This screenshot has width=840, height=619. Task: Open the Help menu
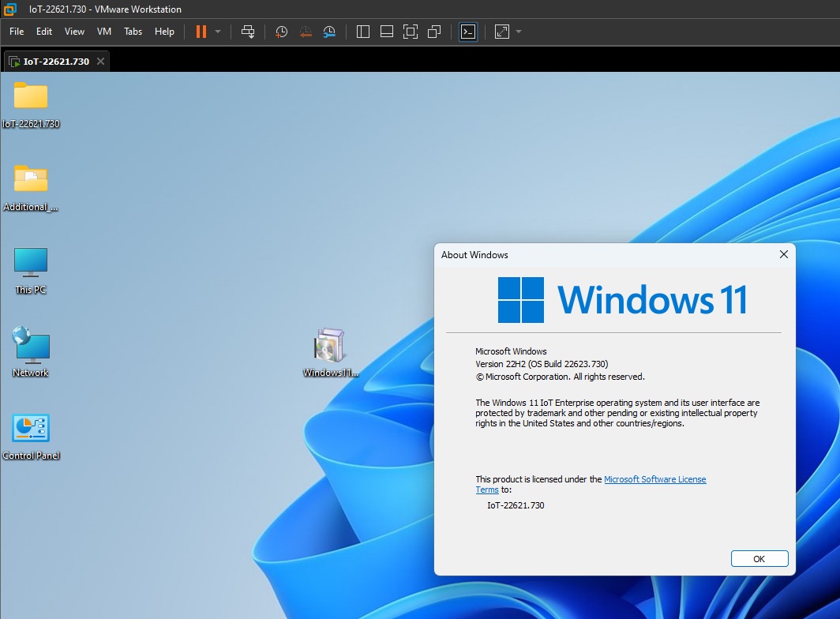(x=164, y=32)
